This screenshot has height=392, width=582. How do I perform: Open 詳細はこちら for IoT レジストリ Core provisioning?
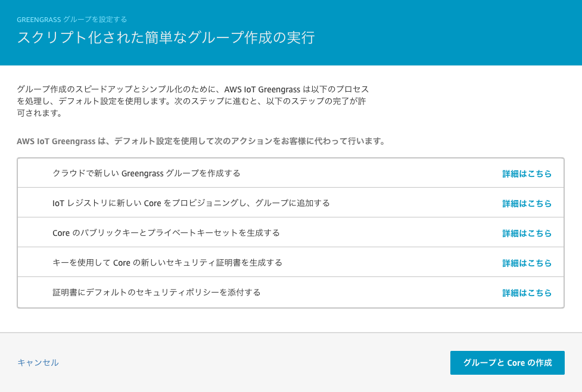click(527, 203)
